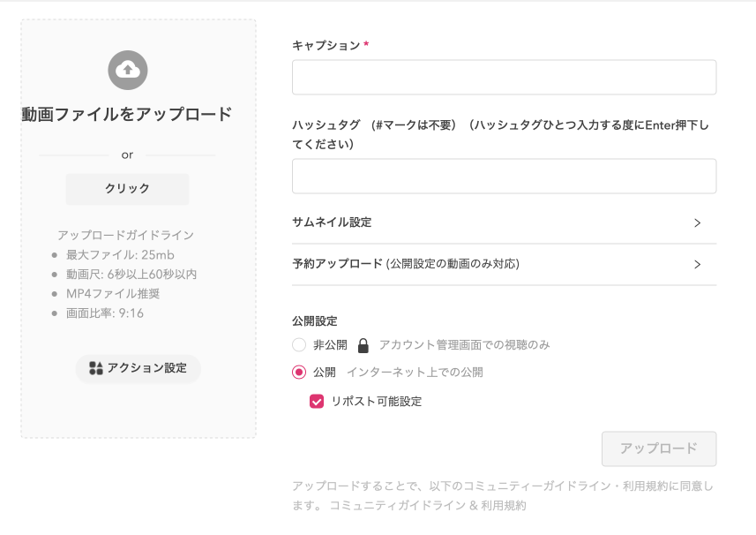Click the cloud upload icon
The image size is (756, 535).
(x=128, y=70)
